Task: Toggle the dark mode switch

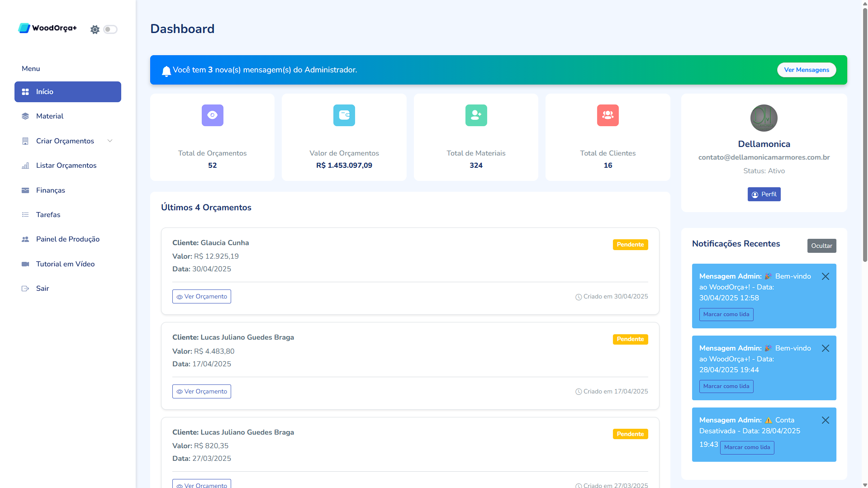Action: pyautogui.click(x=110, y=29)
